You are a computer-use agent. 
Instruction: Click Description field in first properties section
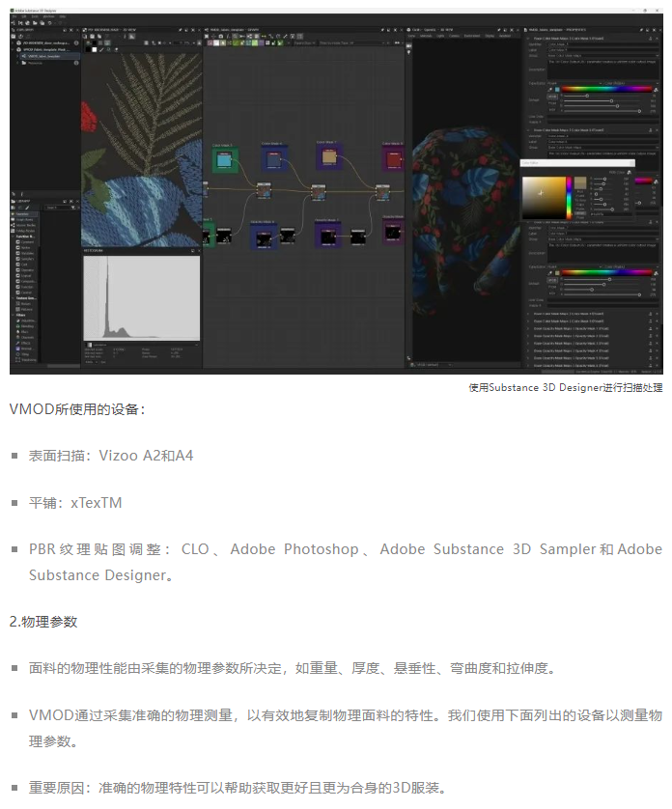[602, 70]
